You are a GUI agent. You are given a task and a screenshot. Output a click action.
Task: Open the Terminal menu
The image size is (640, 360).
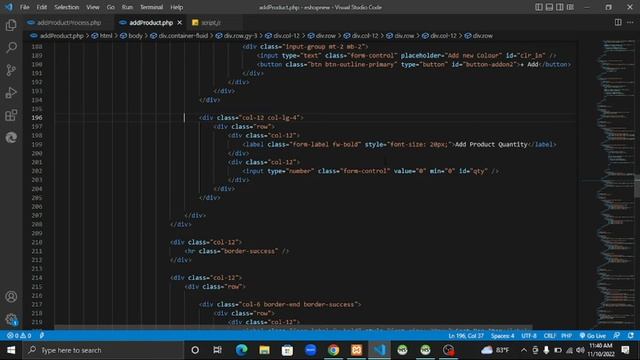coord(151,7)
